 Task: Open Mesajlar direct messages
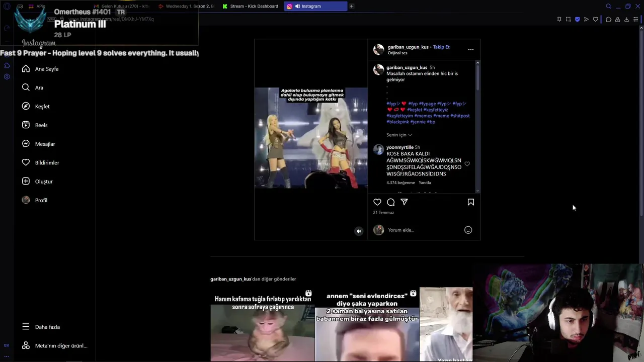coord(39,144)
